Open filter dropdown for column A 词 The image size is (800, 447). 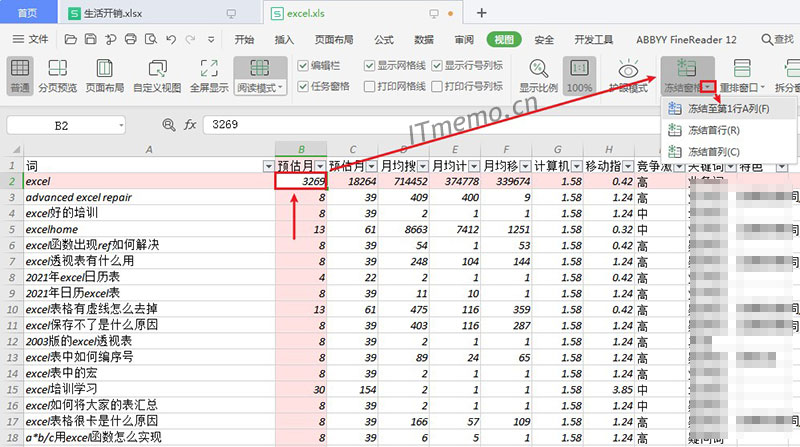point(268,166)
